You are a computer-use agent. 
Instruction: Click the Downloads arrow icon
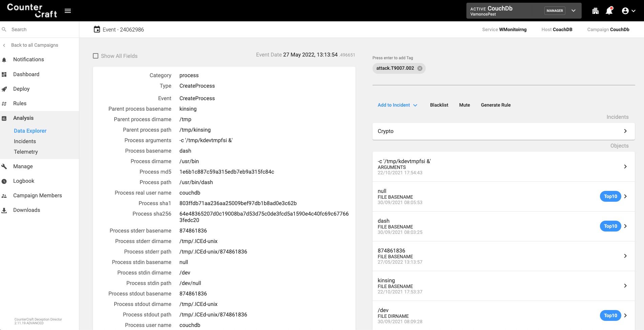tap(4, 210)
